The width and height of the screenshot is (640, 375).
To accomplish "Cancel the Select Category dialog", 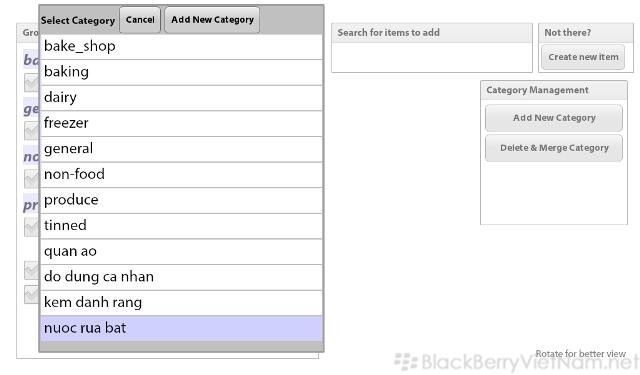I will click(140, 20).
